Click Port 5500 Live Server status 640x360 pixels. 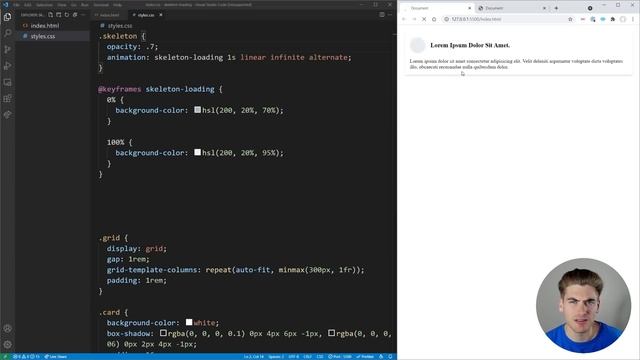tap(340, 357)
